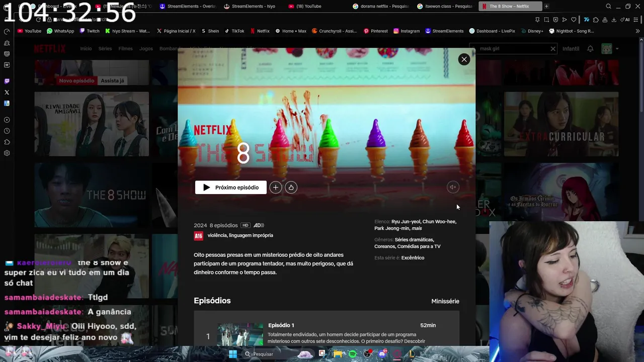Switch to StreamElements - Overlay tab

tap(187, 6)
